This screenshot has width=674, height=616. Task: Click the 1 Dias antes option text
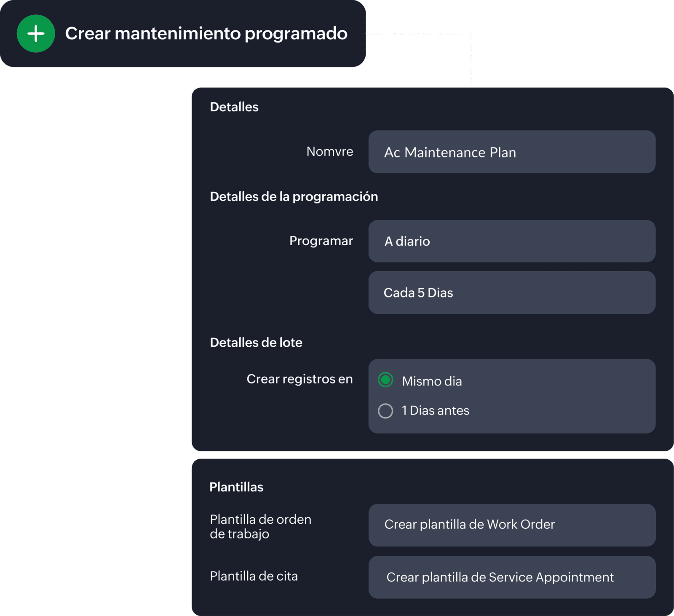[435, 411]
